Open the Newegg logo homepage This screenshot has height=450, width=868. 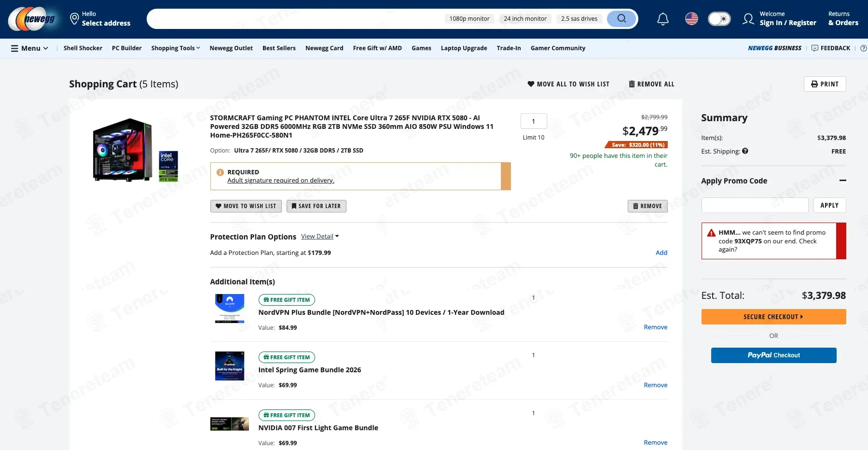[32, 19]
